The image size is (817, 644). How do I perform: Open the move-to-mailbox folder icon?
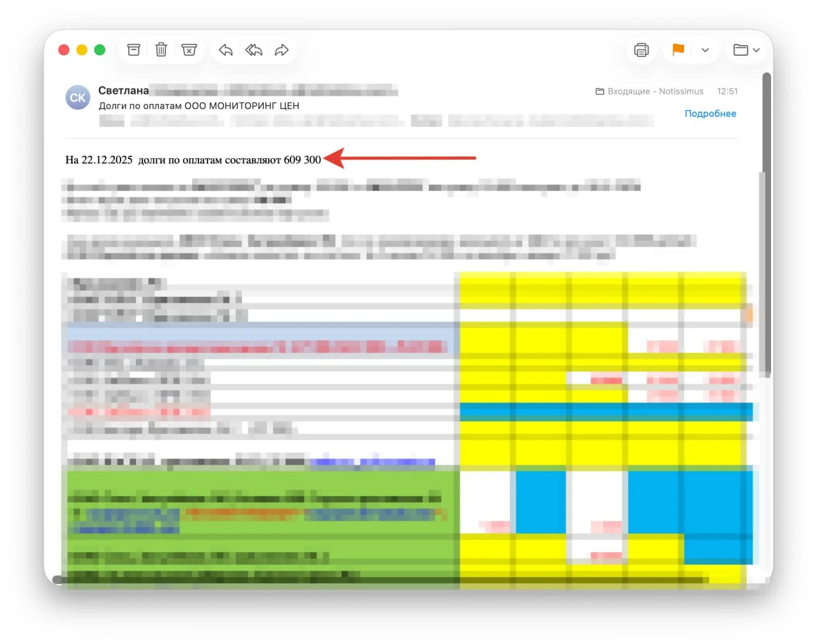[740, 50]
